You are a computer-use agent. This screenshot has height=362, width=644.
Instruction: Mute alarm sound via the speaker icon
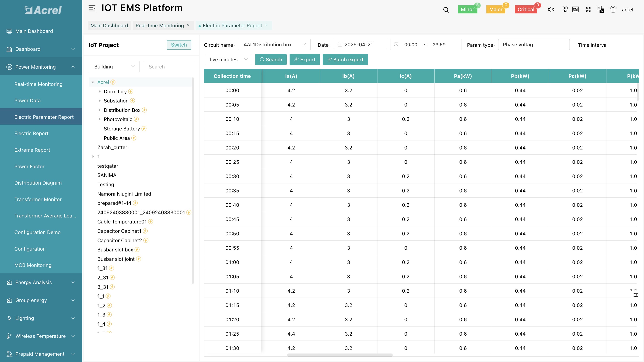551,9
